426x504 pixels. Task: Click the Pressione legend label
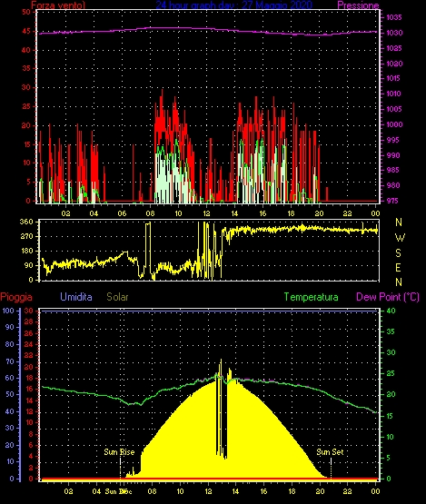coord(358,5)
